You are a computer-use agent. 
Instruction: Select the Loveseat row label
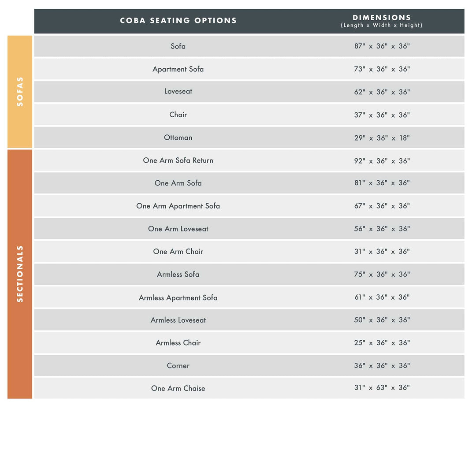point(178,92)
